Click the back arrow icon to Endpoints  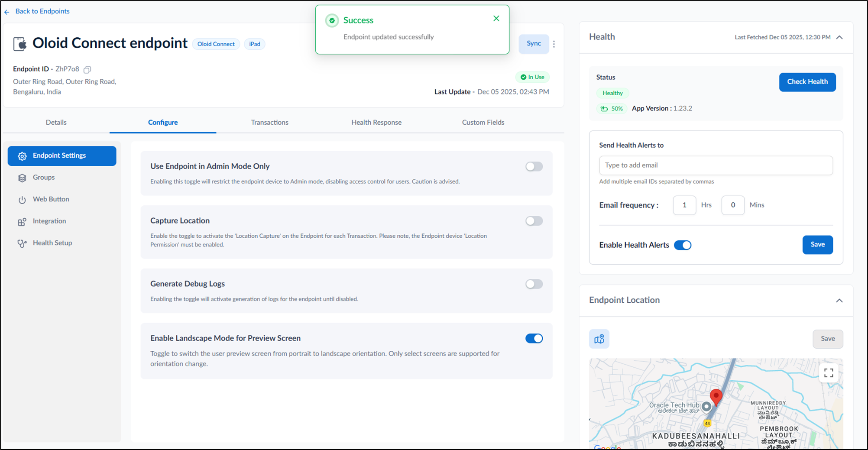(x=7, y=12)
